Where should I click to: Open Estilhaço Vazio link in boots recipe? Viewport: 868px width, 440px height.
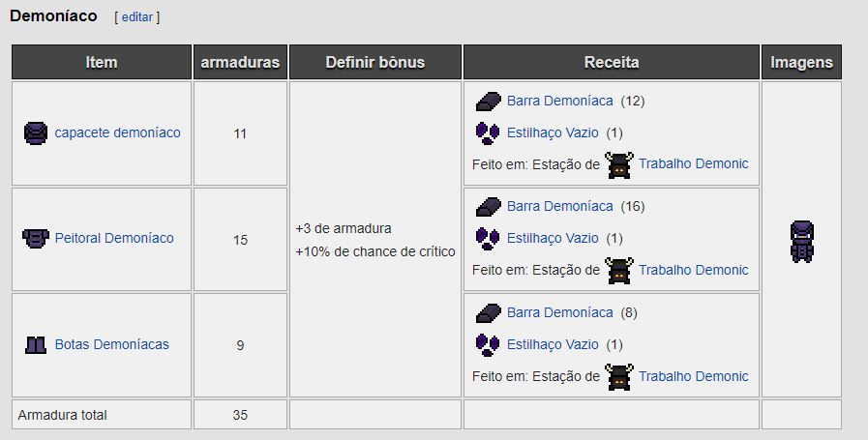click(553, 344)
